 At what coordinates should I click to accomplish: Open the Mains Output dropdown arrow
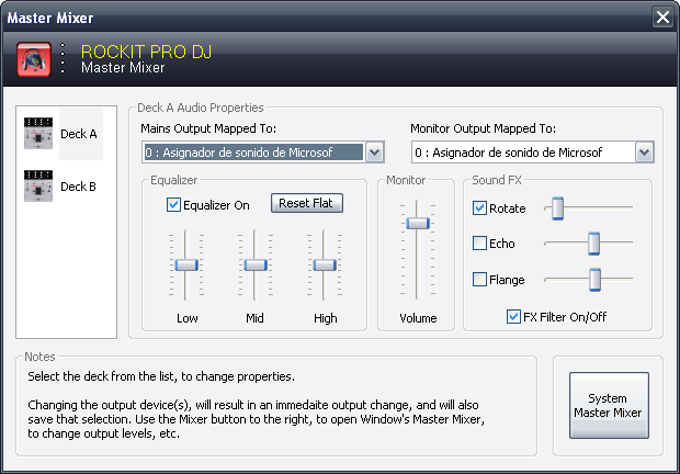click(375, 152)
